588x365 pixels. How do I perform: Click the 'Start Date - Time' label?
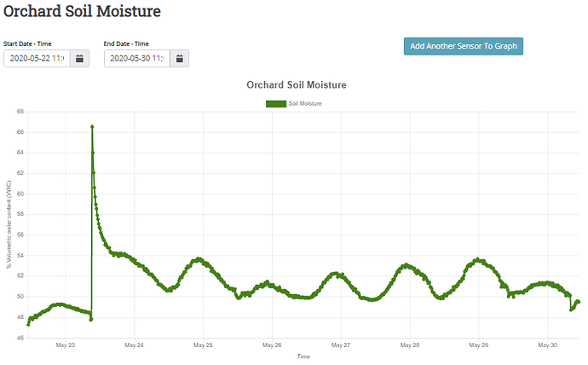(31, 43)
